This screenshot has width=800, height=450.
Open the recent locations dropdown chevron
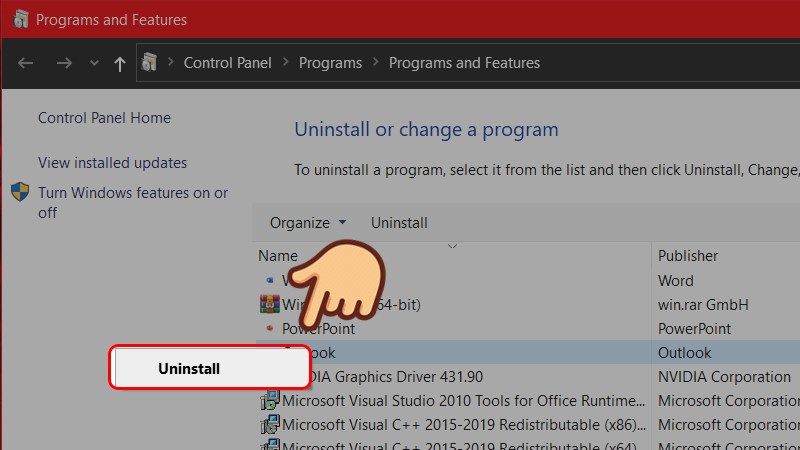94,63
